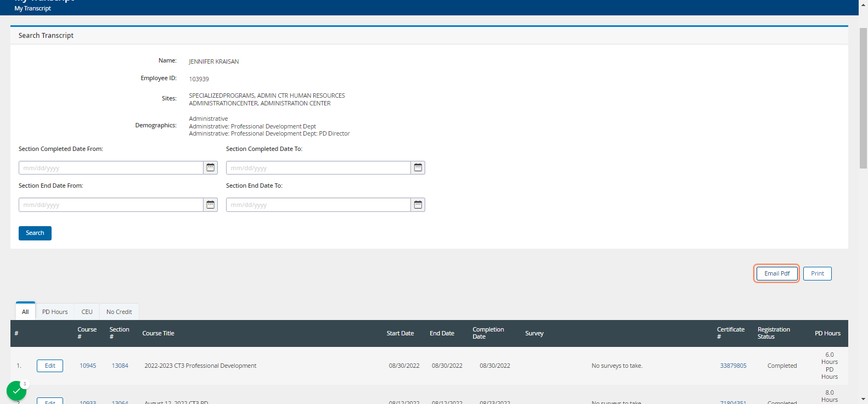868x404 pixels.
Task: Open certificate 33879805 link
Action: (x=733, y=366)
